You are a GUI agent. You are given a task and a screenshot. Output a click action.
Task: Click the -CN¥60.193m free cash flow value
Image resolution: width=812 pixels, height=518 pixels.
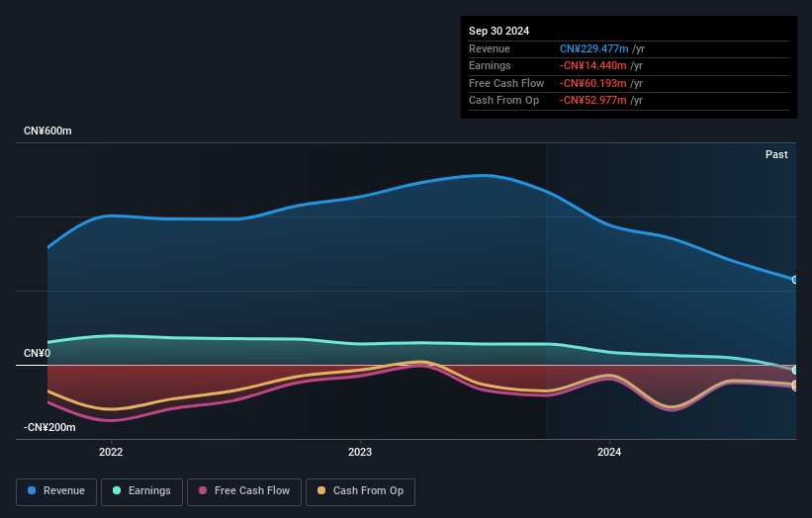pos(593,83)
